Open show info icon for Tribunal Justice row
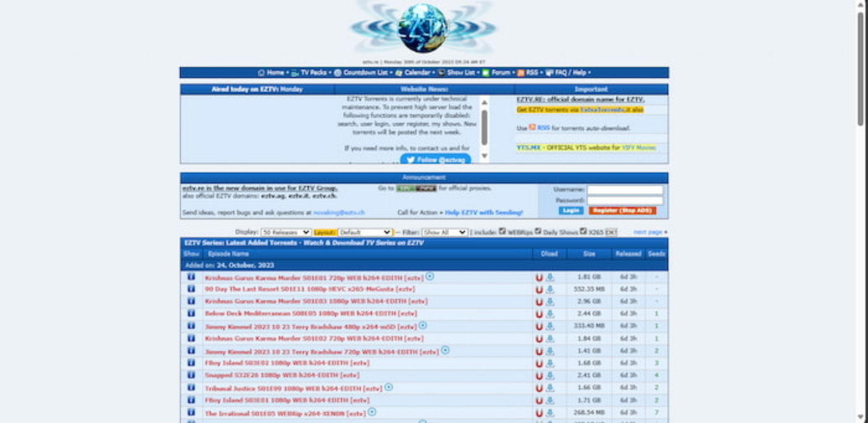 pos(191,388)
